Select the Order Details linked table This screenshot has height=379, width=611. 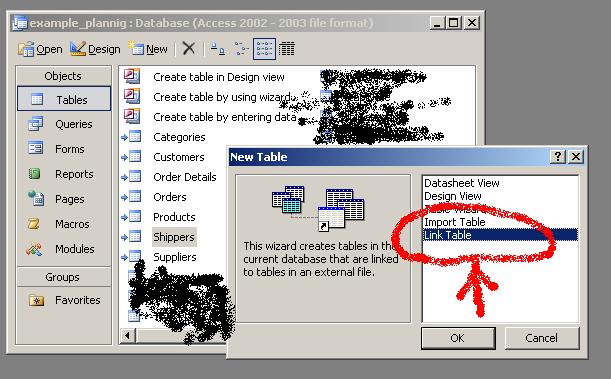(x=185, y=177)
